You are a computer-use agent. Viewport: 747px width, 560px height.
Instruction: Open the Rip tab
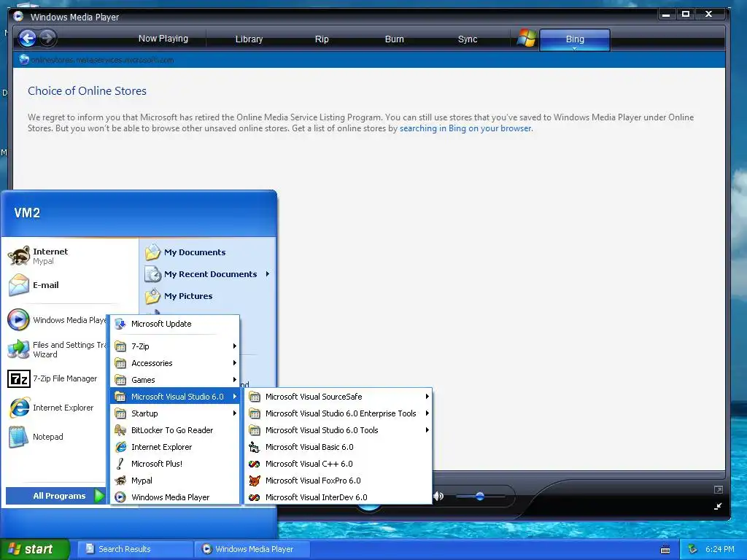pos(322,39)
